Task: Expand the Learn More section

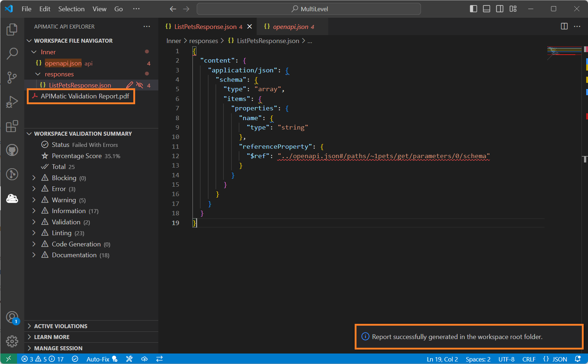Action: pyautogui.click(x=91, y=337)
